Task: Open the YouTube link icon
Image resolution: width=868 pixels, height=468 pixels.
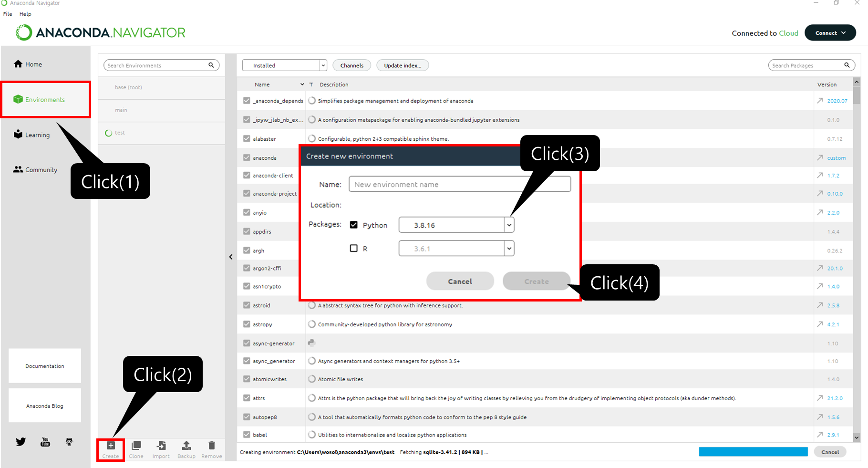Action: 45,442
